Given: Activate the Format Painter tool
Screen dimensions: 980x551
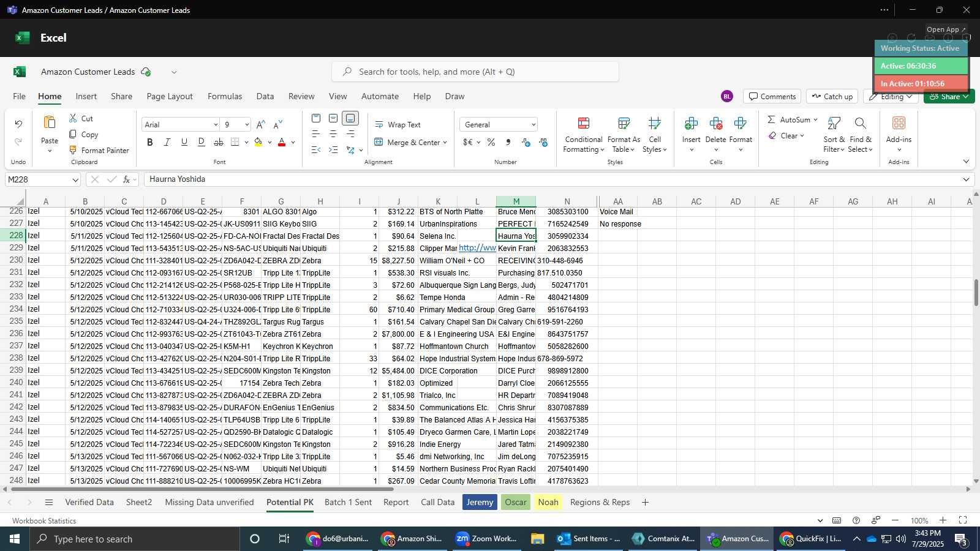Looking at the screenshot, I should click(x=99, y=151).
